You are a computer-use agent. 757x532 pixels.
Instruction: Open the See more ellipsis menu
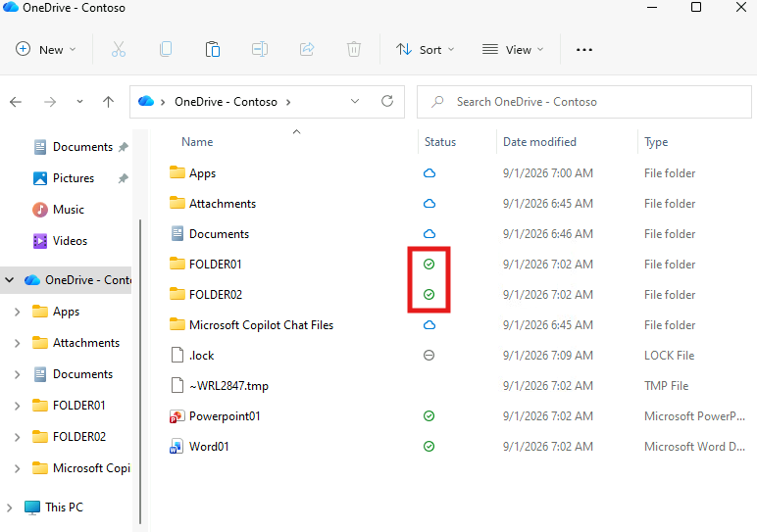tap(584, 50)
